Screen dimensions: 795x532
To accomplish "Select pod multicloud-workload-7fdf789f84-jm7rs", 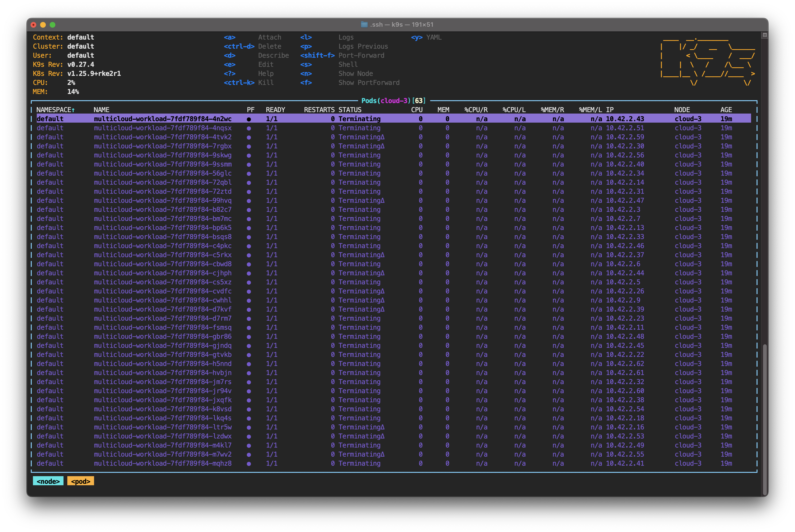I will coord(394,382).
